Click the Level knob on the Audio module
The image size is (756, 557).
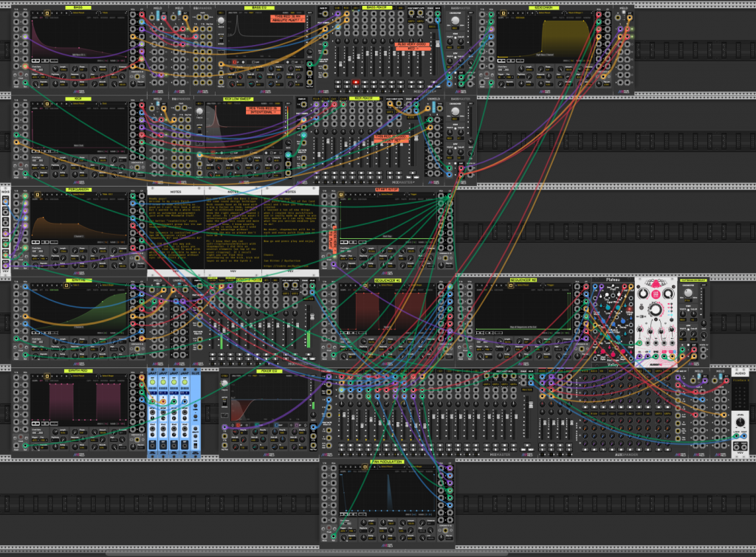pos(740,423)
